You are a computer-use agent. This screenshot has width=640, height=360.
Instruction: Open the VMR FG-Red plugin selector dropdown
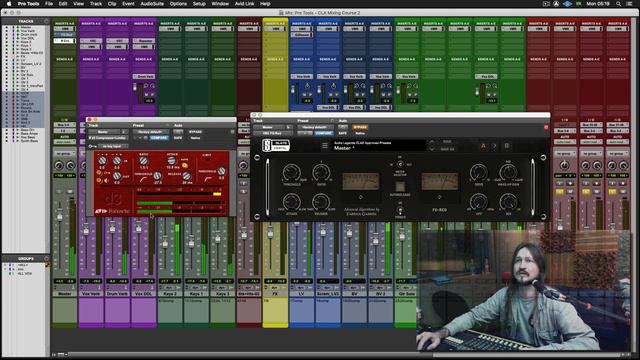tap(273, 133)
